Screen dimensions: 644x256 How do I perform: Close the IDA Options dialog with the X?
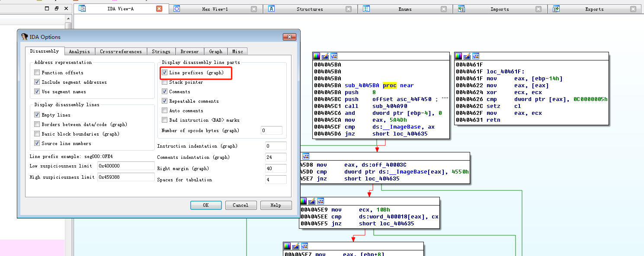coord(289,37)
